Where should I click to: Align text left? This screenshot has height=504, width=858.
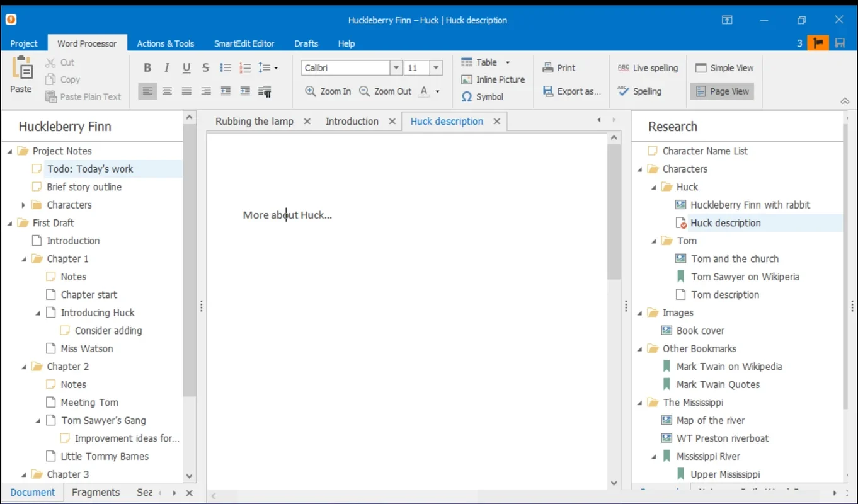click(x=147, y=91)
